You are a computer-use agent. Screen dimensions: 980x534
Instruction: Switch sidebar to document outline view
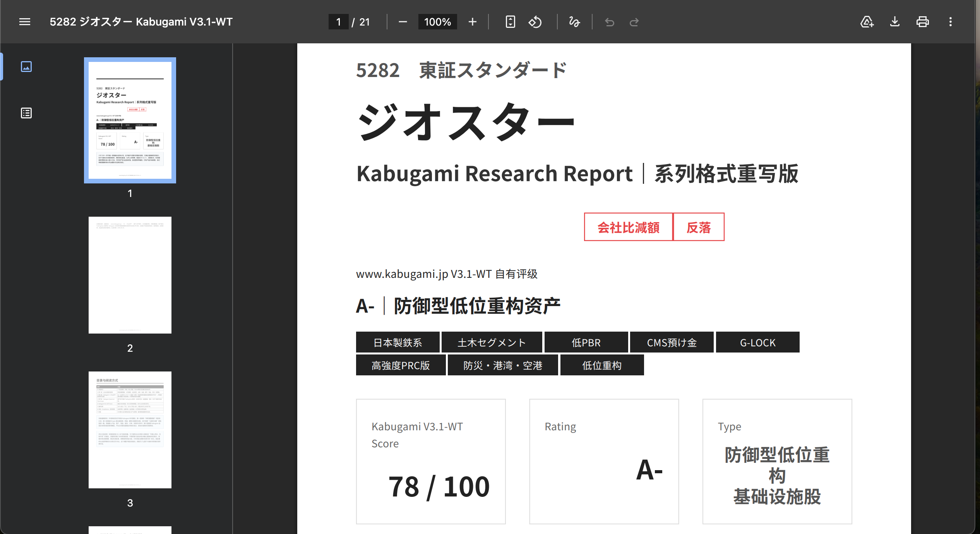point(26,113)
